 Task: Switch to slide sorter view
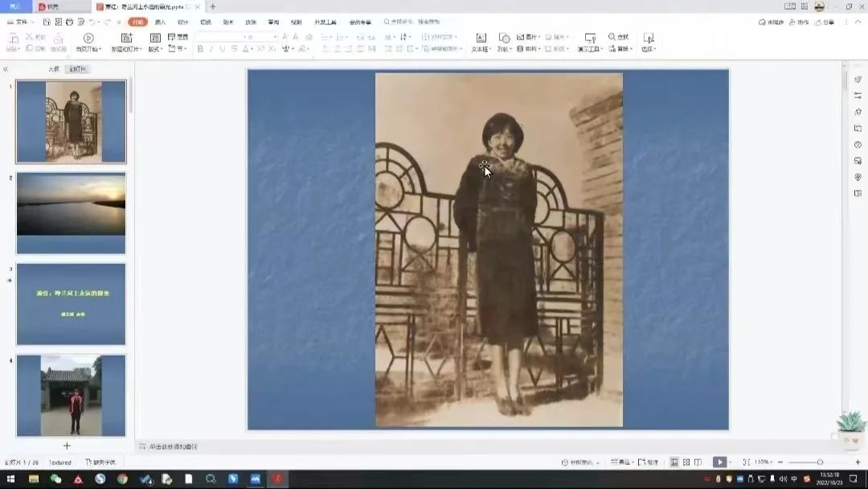(x=686, y=462)
